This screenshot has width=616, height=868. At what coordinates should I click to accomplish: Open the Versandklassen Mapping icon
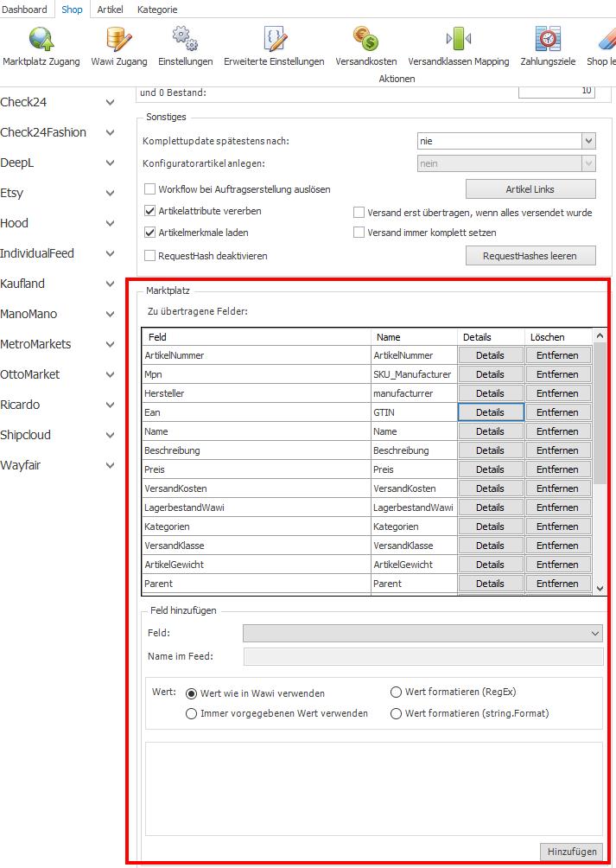click(x=459, y=39)
